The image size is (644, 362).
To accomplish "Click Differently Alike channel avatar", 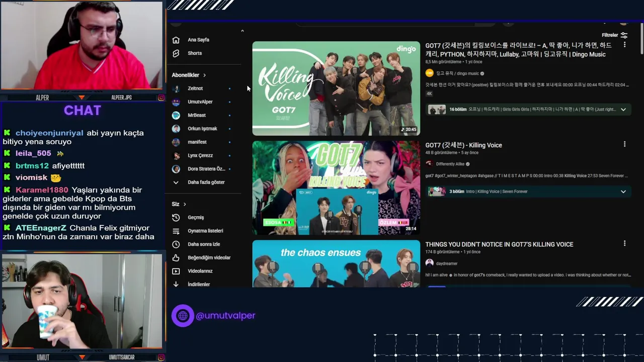I will click(x=429, y=164).
